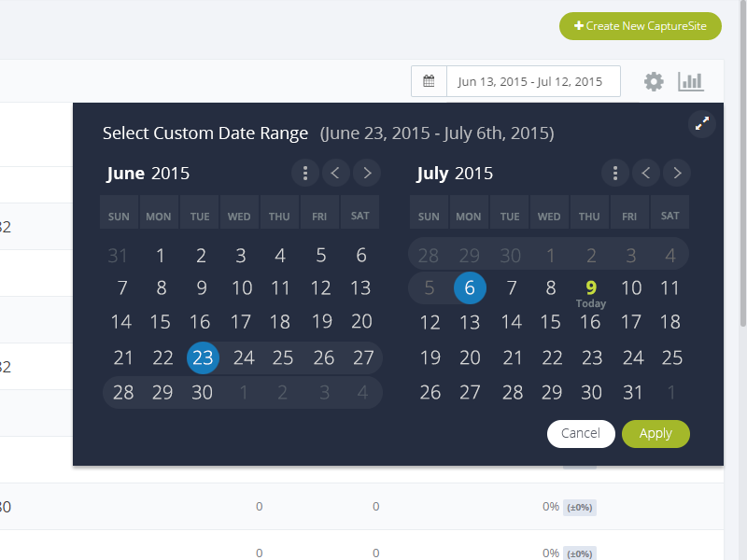This screenshot has width=747, height=560.
Task: Choose June 15 in the June calendar
Action: (x=161, y=322)
